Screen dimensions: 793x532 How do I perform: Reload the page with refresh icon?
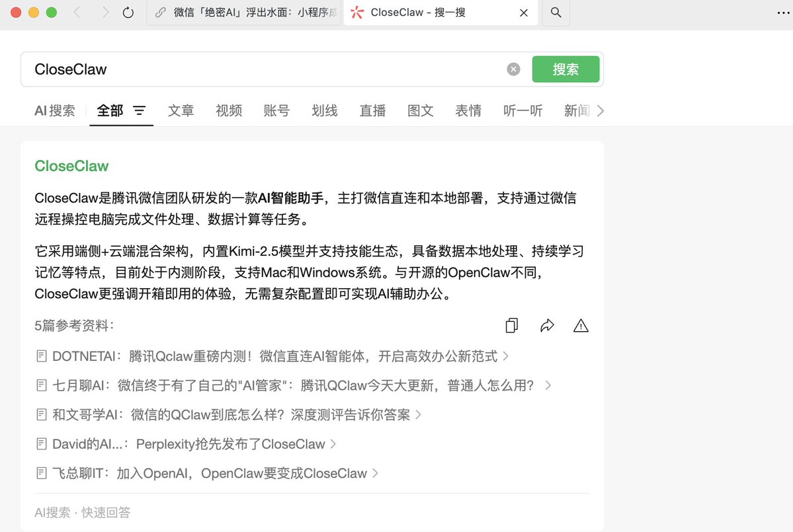[128, 12]
